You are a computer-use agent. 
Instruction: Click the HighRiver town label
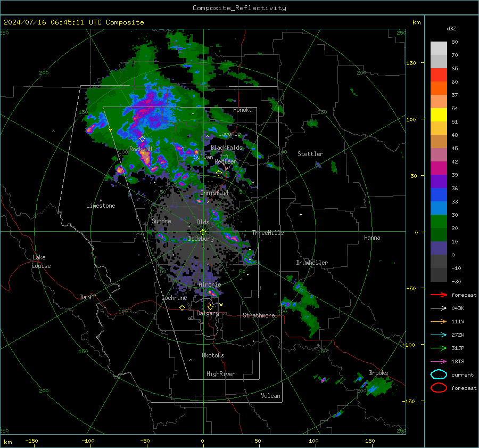click(221, 374)
